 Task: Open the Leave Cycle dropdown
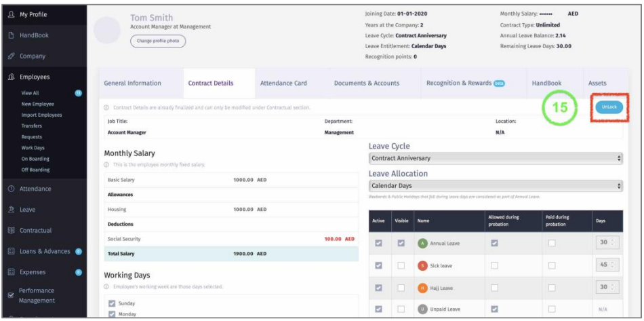coord(496,158)
